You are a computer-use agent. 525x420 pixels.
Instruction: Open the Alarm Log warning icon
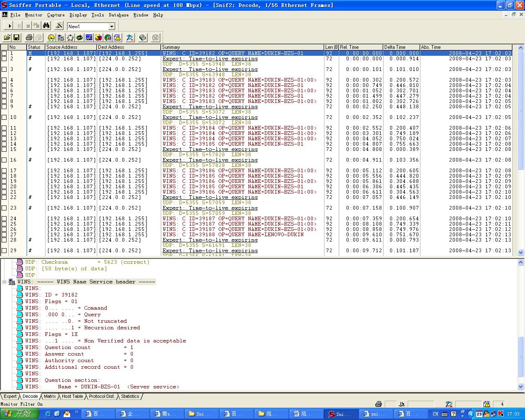117,38
